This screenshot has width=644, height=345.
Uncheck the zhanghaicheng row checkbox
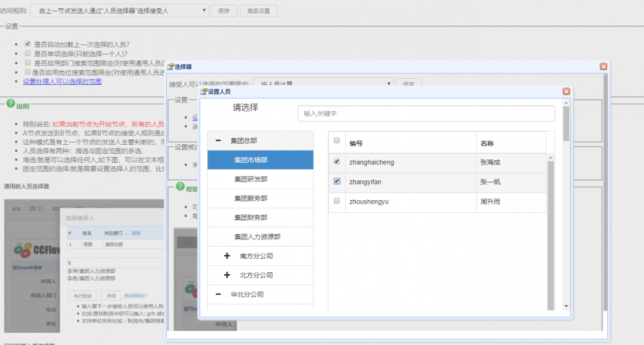click(337, 162)
